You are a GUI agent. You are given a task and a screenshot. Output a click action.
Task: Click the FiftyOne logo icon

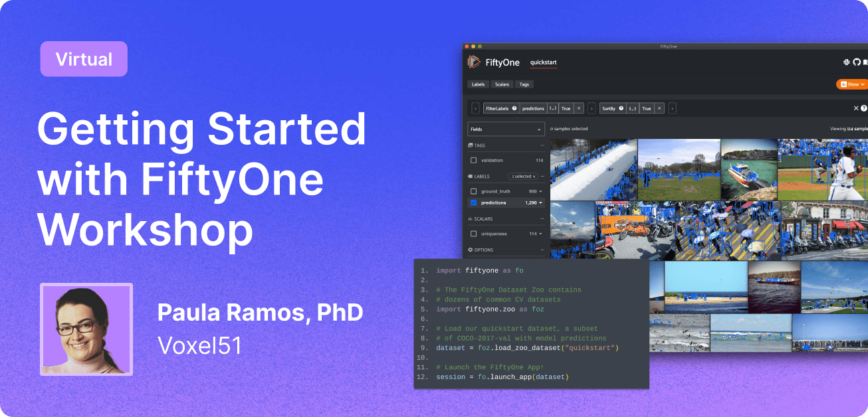coord(474,62)
